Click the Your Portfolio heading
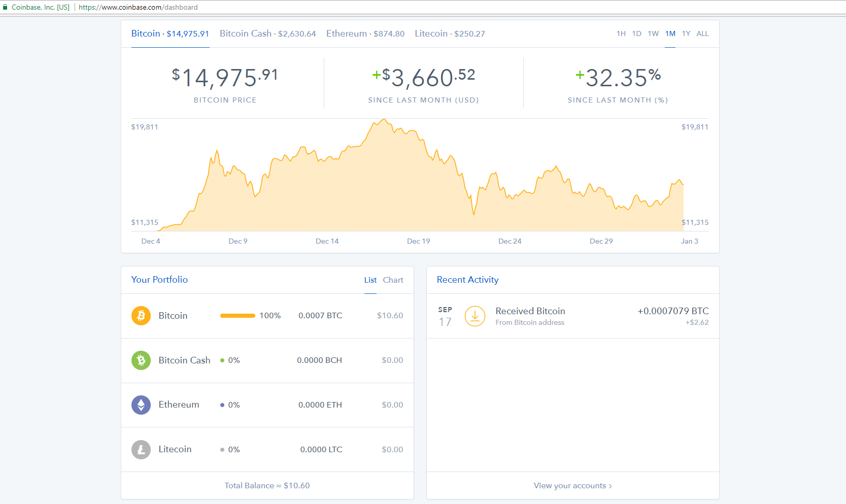Viewport: 846px width, 504px height. 160,280
